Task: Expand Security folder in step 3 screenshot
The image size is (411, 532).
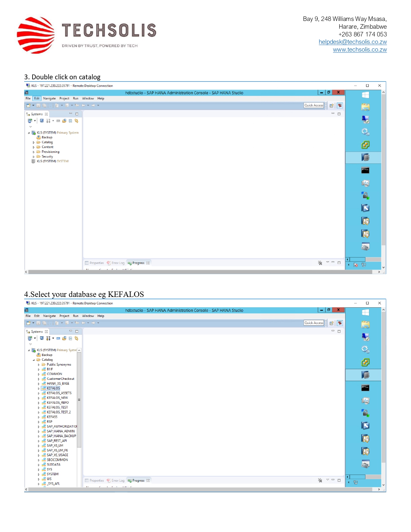Action: [34, 157]
